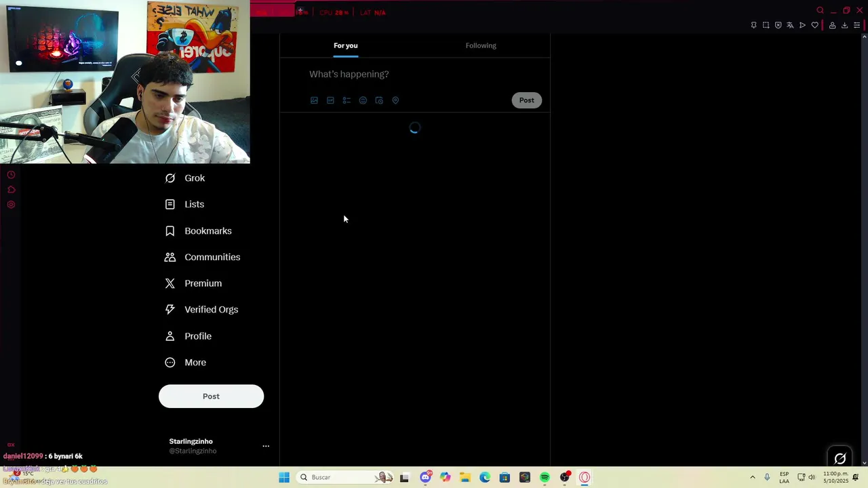Show hidden system tray icons
Image resolution: width=868 pixels, height=488 pixels.
752,477
